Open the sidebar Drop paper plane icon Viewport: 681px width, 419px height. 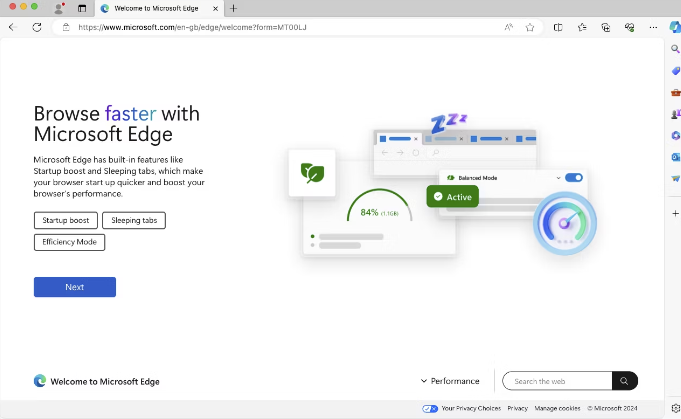pos(675,178)
